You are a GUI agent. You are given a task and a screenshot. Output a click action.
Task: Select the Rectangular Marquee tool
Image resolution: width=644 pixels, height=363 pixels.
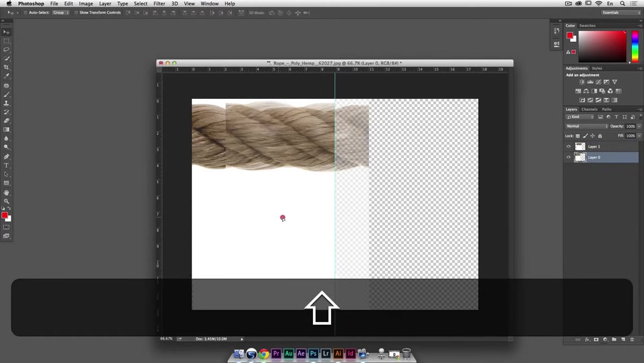click(x=6, y=41)
